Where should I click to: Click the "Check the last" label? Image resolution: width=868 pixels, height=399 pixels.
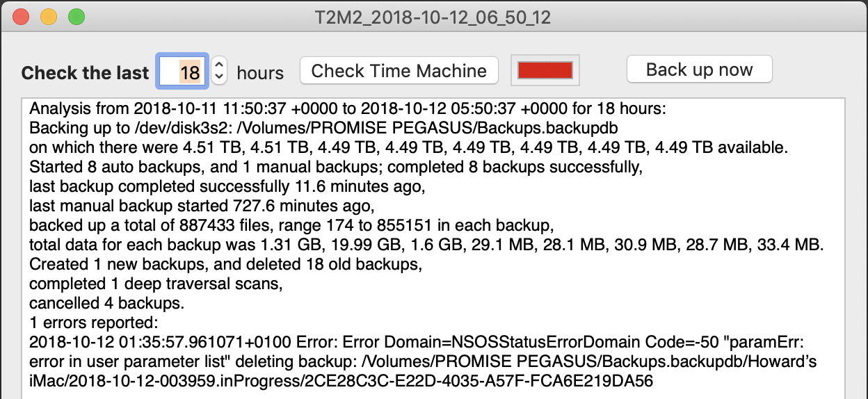pyautogui.click(x=85, y=73)
